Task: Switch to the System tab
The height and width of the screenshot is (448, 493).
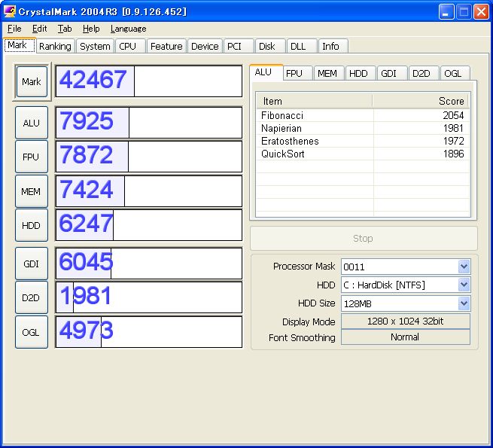Action: tap(95, 46)
